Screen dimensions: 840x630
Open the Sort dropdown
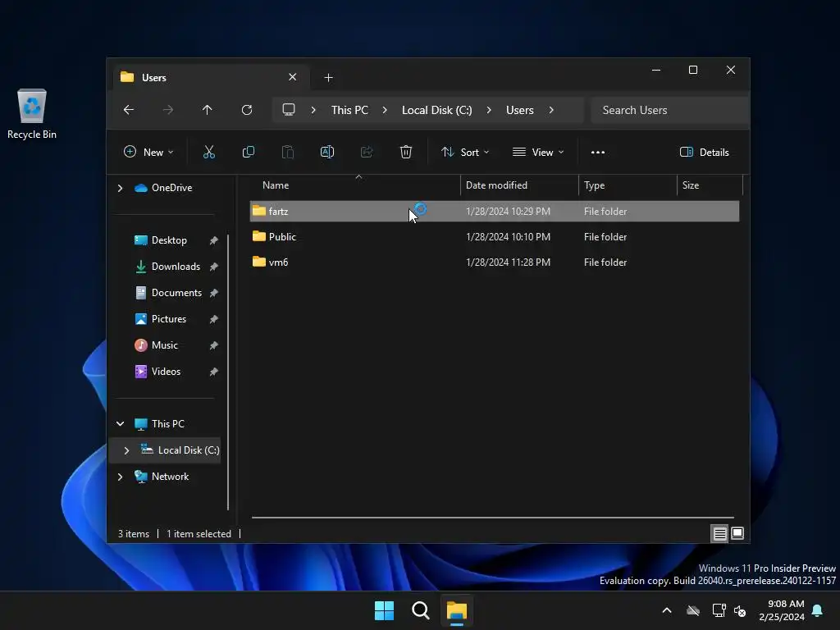tap(465, 152)
